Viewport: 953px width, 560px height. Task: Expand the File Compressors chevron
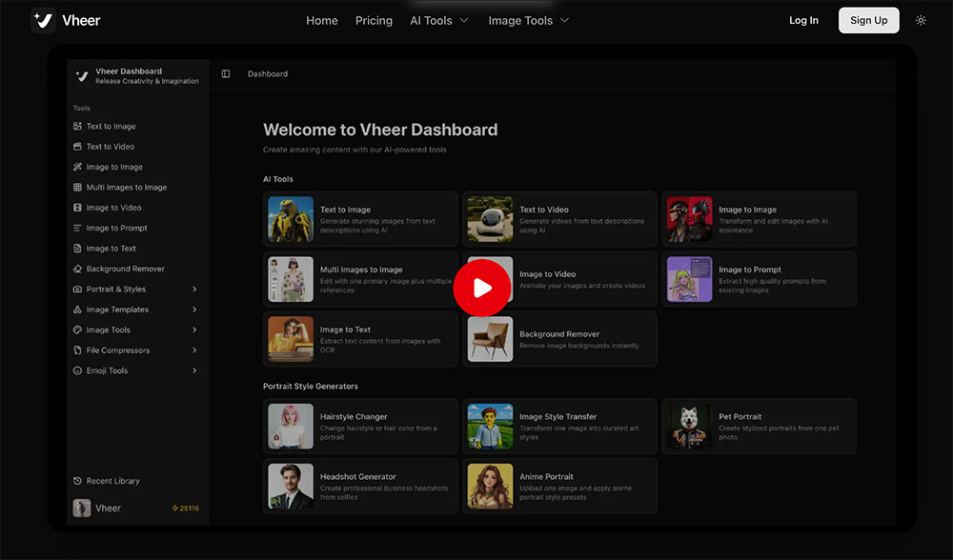(x=194, y=350)
